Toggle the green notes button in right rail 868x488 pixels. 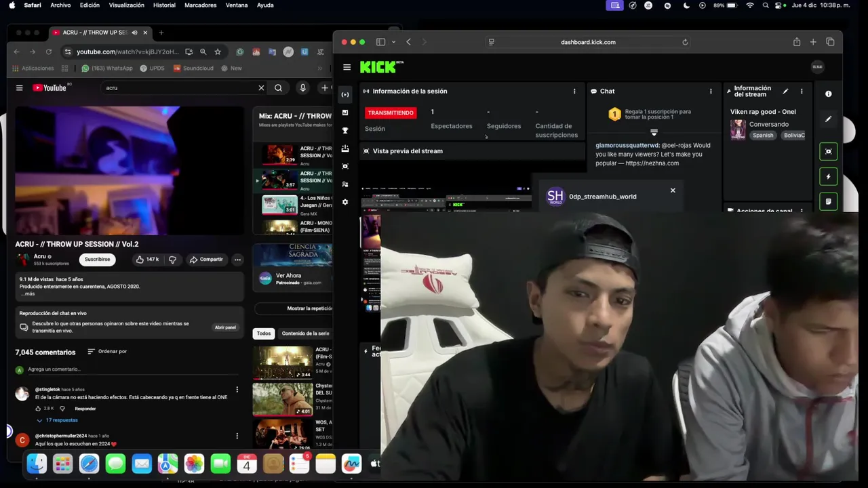[828, 201]
